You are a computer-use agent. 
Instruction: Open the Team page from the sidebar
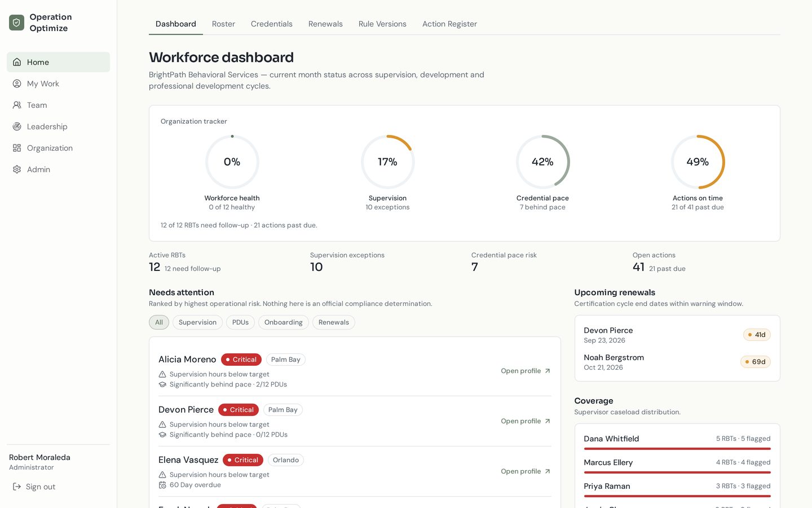point(59,105)
